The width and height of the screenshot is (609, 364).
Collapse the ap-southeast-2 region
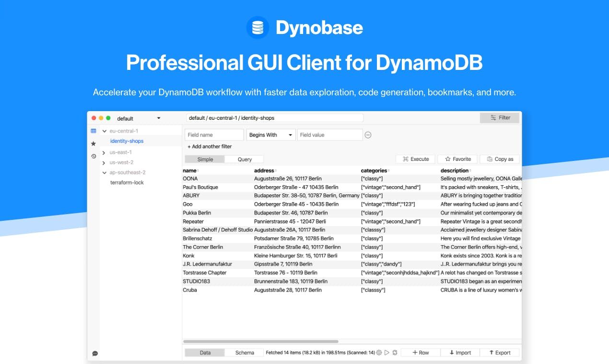click(x=104, y=172)
